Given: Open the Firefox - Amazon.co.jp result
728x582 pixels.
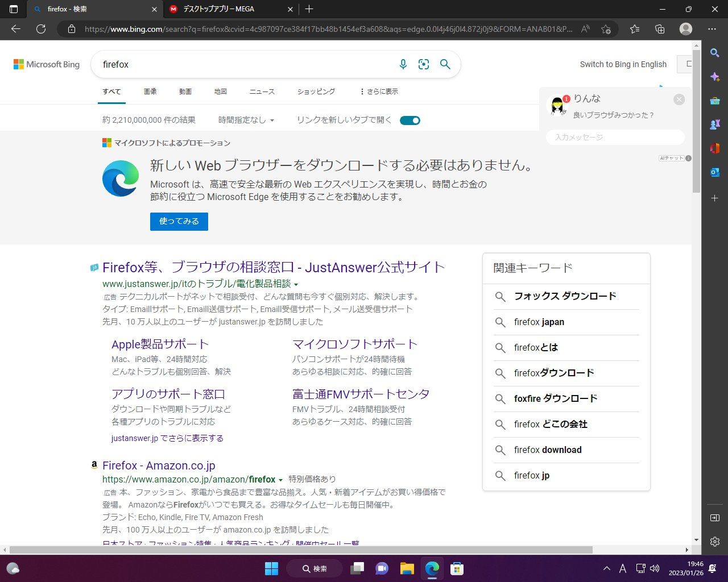Looking at the screenshot, I should pos(159,465).
